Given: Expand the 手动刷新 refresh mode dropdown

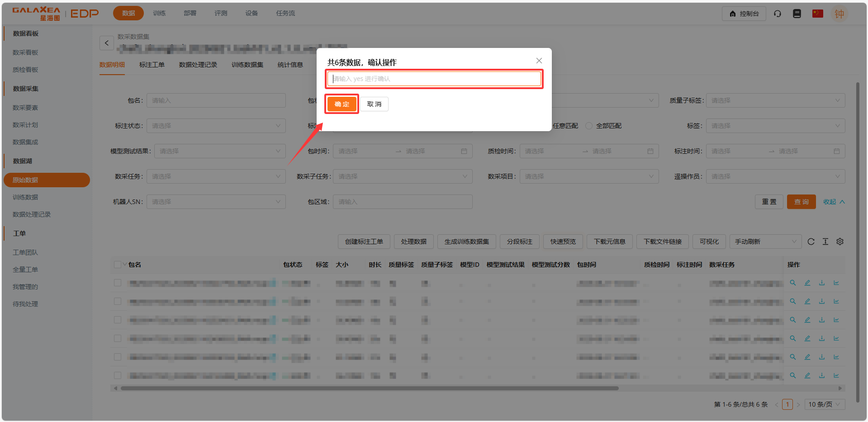Looking at the screenshot, I should [x=765, y=242].
